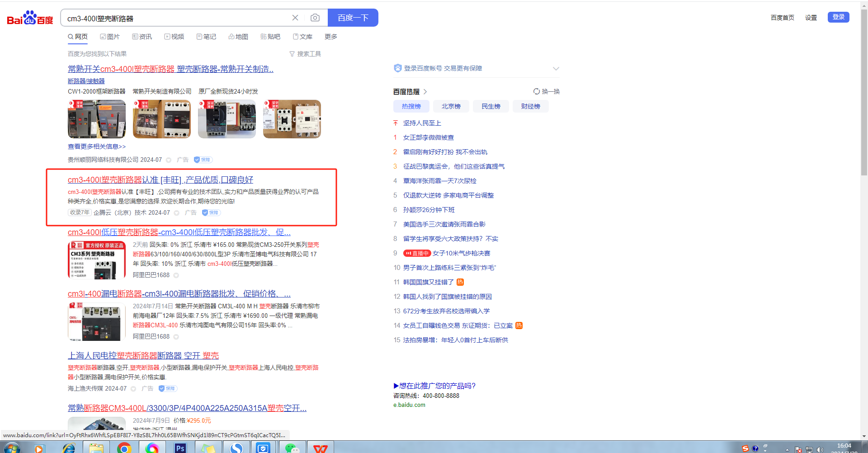Switch to the 图片 search tab
The width and height of the screenshot is (868, 453).
110,37
